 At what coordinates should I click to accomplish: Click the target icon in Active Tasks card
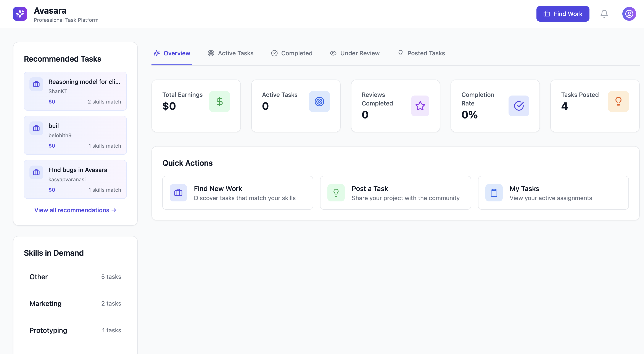(x=319, y=102)
